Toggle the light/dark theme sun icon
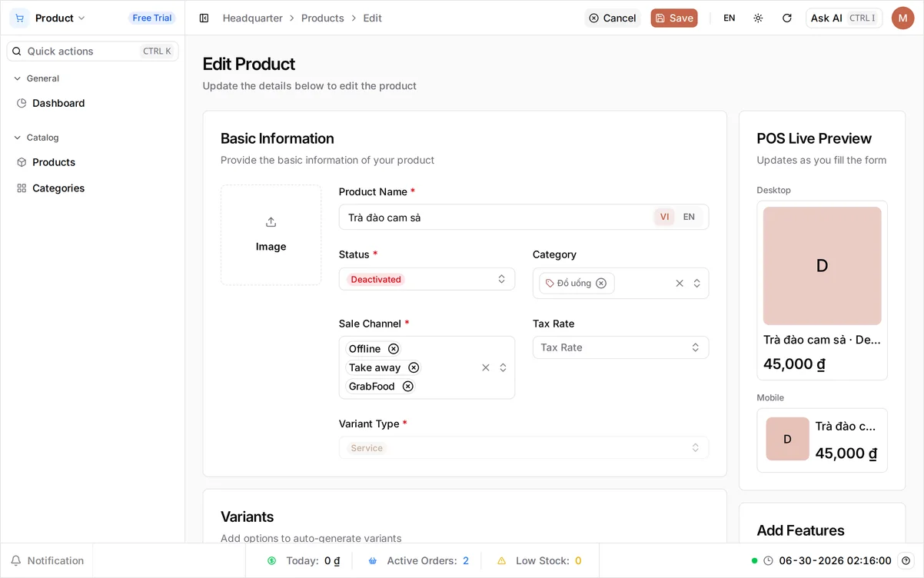The image size is (924, 578). (758, 18)
